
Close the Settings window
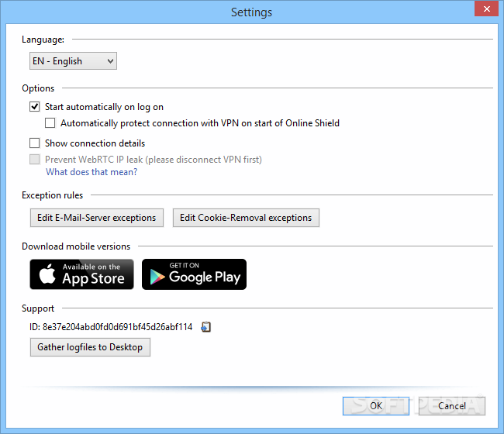tap(487, 9)
